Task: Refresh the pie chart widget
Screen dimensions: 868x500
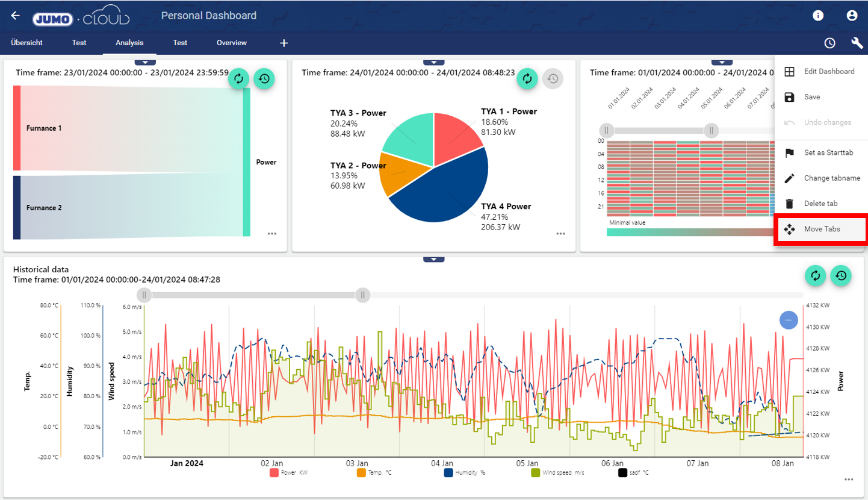Action: [x=527, y=78]
